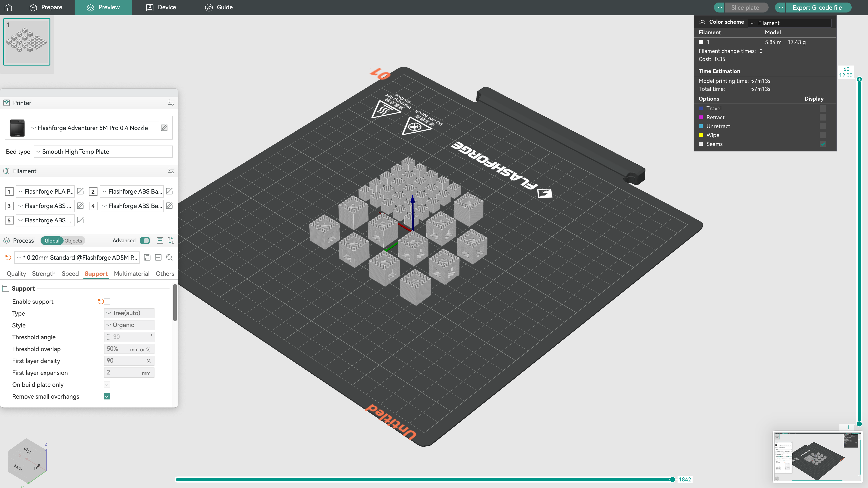This screenshot has width=868, height=488.
Task: Open the support Type dropdown
Action: point(129,313)
